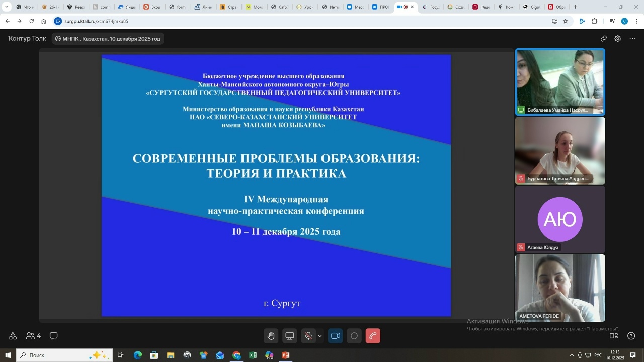This screenshot has width=644, height=362.
Task: Start recording the meeting
Action: pos(354,336)
